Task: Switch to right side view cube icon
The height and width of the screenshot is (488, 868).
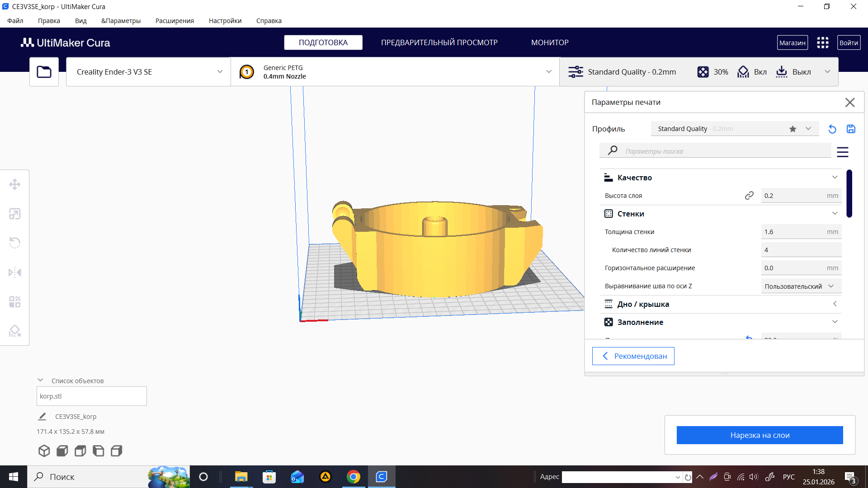Action: point(116,450)
